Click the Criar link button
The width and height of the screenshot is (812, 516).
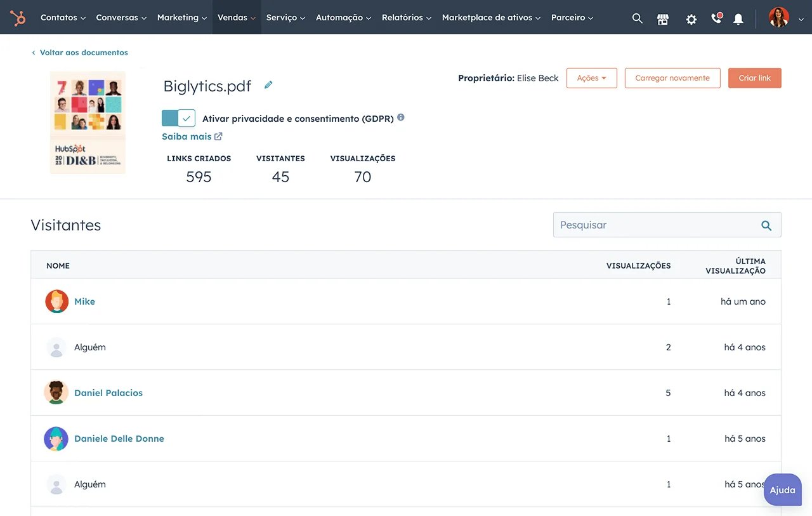click(x=754, y=78)
